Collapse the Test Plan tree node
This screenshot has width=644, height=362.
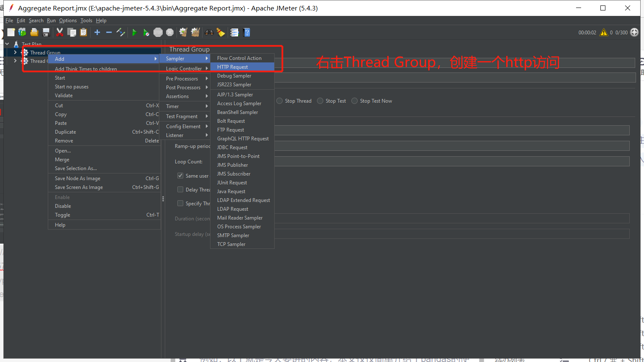[x=7, y=44]
